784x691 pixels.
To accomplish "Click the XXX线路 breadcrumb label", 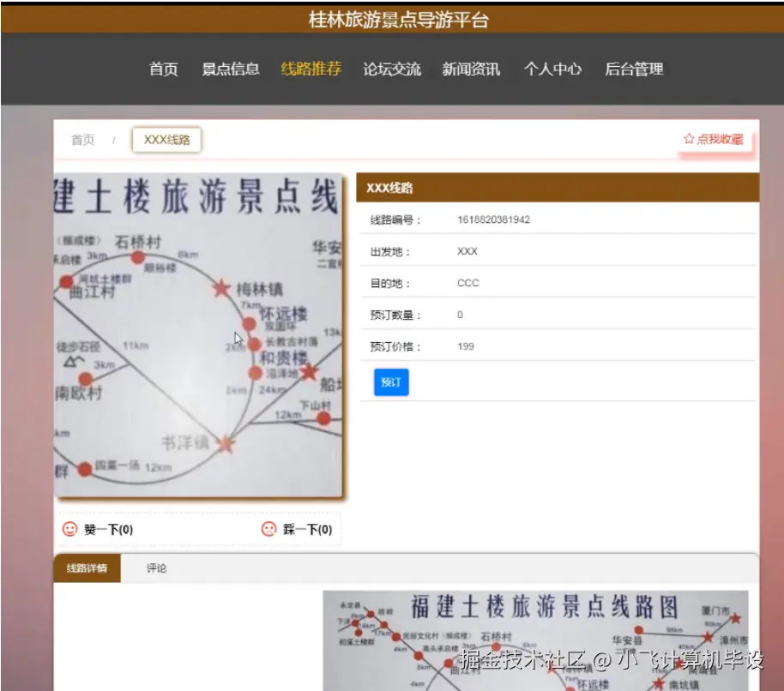I will 166,139.
